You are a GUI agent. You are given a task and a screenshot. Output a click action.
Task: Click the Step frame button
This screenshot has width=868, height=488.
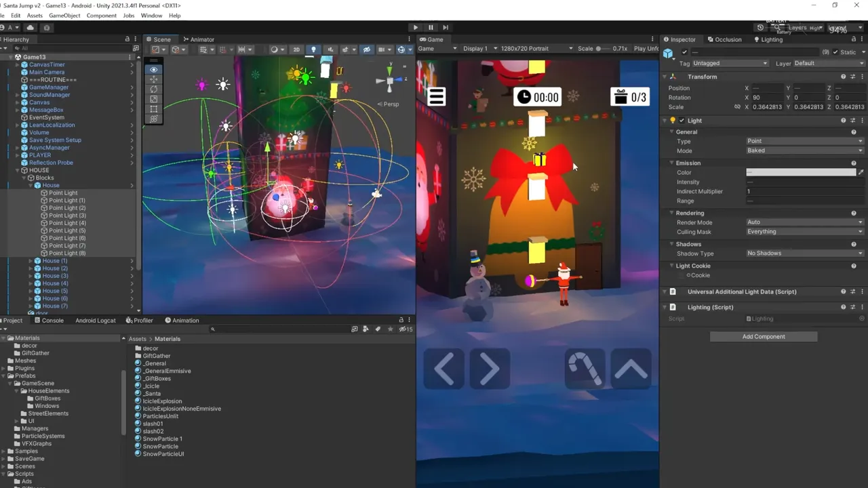pyautogui.click(x=446, y=27)
